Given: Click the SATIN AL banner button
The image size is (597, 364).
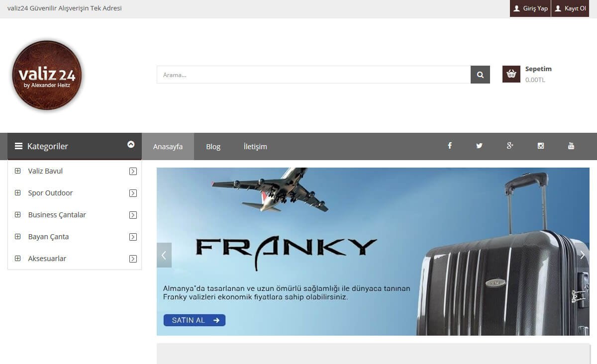Looking at the screenshot, I should click(195, 320).
